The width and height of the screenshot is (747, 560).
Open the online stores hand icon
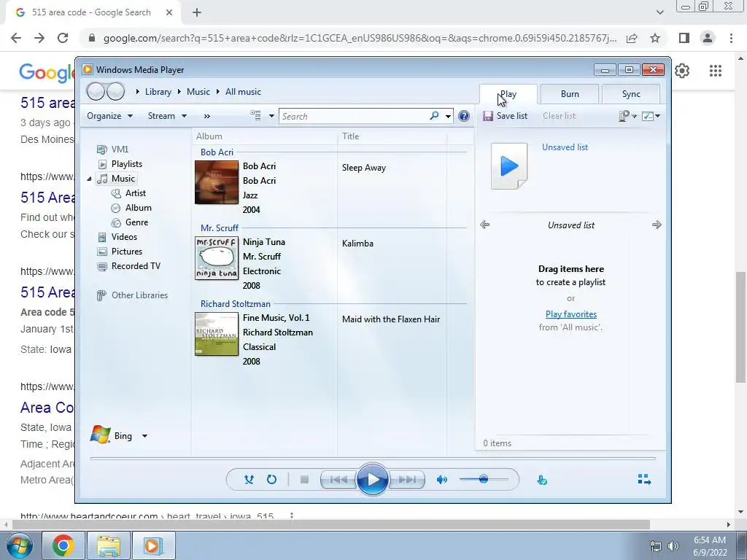click(x=542, y=480)
